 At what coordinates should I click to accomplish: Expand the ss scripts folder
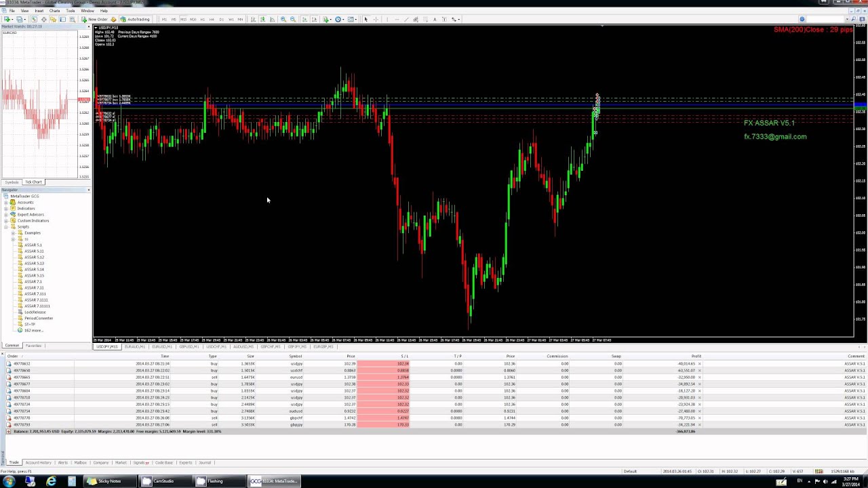[13, 239]
